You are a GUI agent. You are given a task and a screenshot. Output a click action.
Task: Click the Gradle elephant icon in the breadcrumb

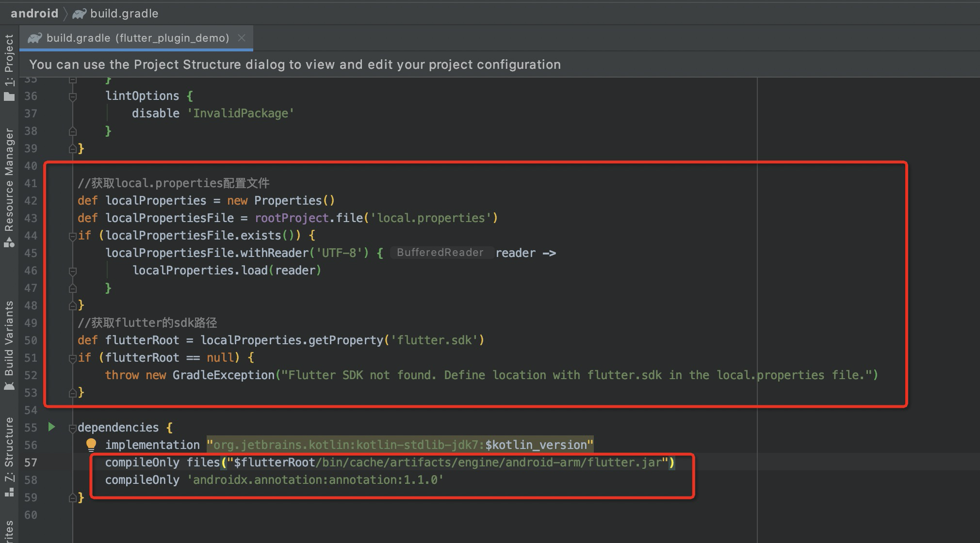[x=79, y=13]
